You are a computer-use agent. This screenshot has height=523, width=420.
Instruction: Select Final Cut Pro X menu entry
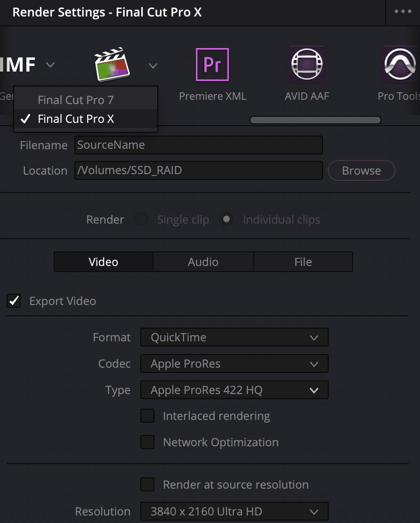[75, 119]
